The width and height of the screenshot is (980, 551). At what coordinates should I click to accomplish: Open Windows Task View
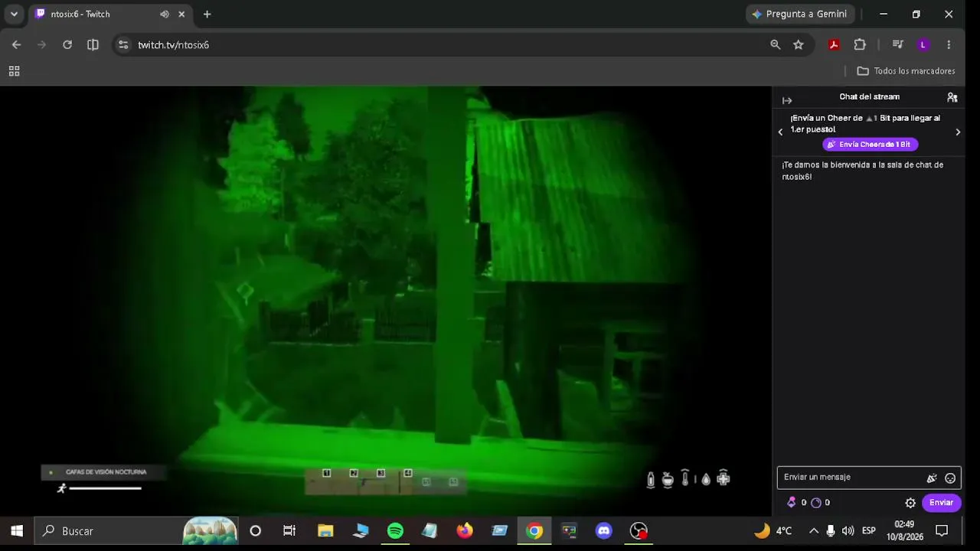(289, 530)
